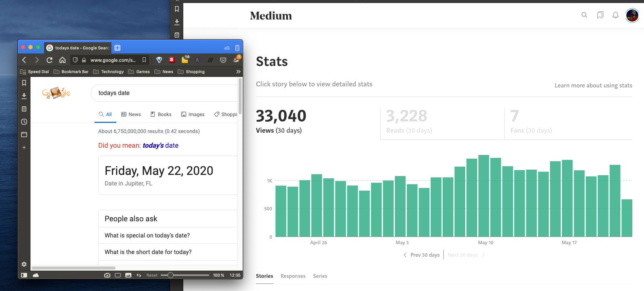Expand the Bookmark Bar folder

click(71, 72)
